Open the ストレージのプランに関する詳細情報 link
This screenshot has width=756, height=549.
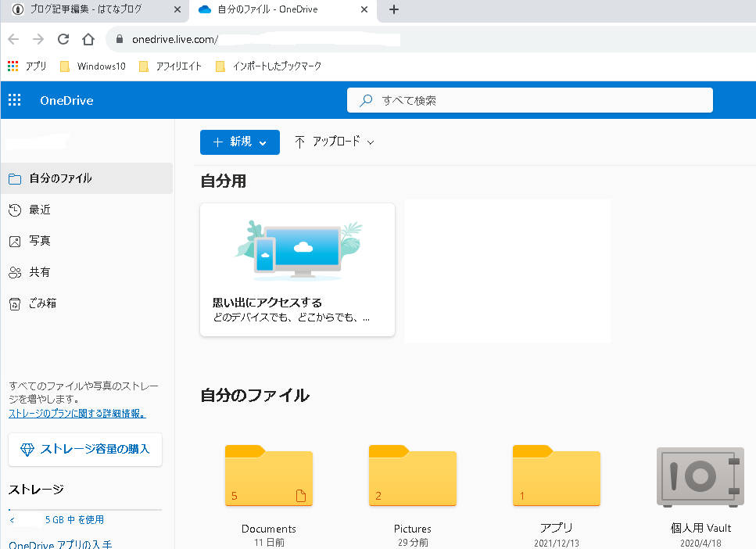tap(77, 414)
